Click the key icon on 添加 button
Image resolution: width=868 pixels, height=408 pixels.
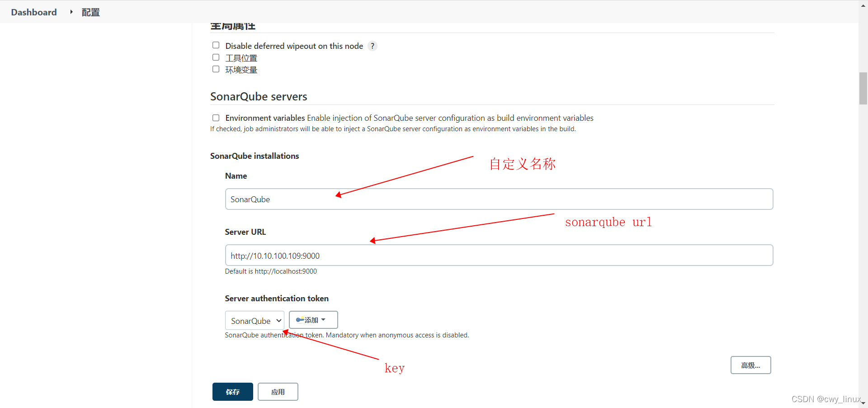tap(300, 320)
